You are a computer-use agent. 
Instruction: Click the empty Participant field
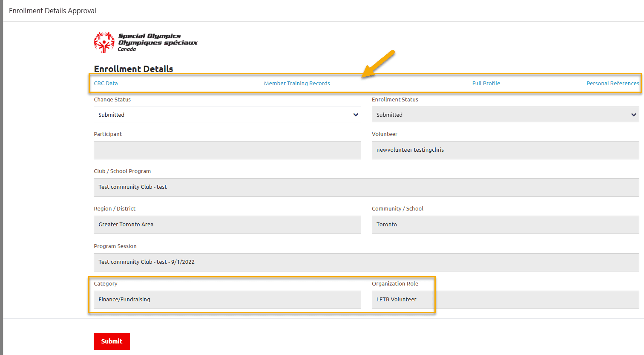click(227, 150)
